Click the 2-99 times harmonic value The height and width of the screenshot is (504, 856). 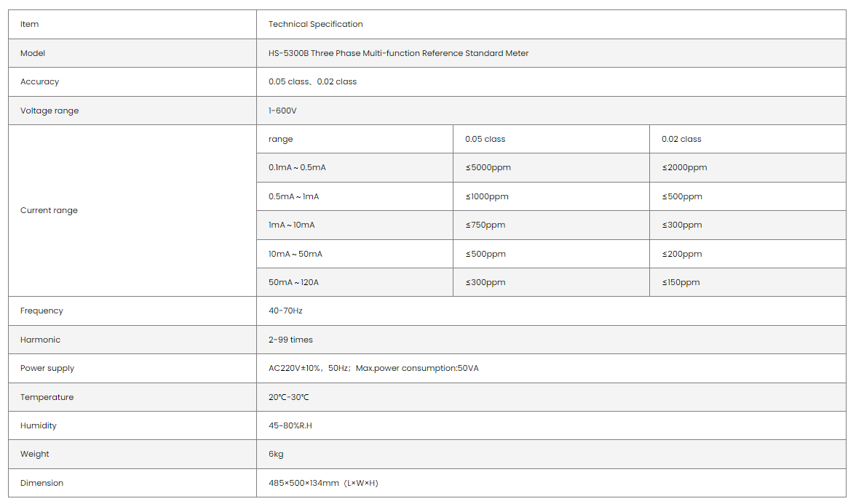tap(290, 340)
